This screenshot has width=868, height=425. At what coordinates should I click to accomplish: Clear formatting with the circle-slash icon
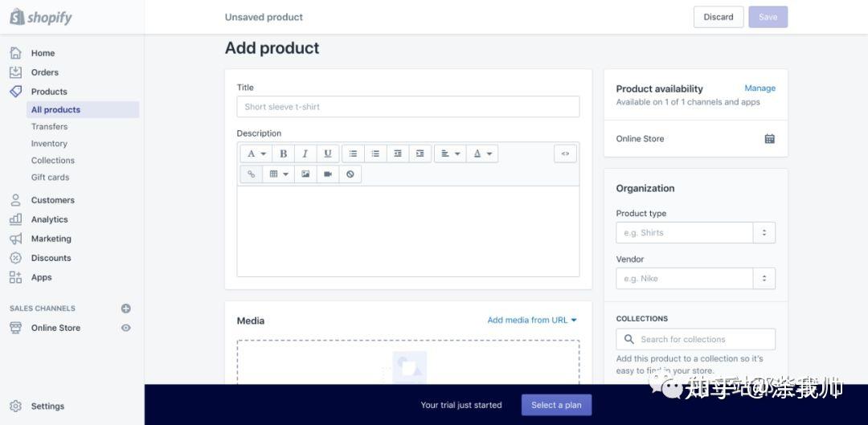(x=350, y=174)
